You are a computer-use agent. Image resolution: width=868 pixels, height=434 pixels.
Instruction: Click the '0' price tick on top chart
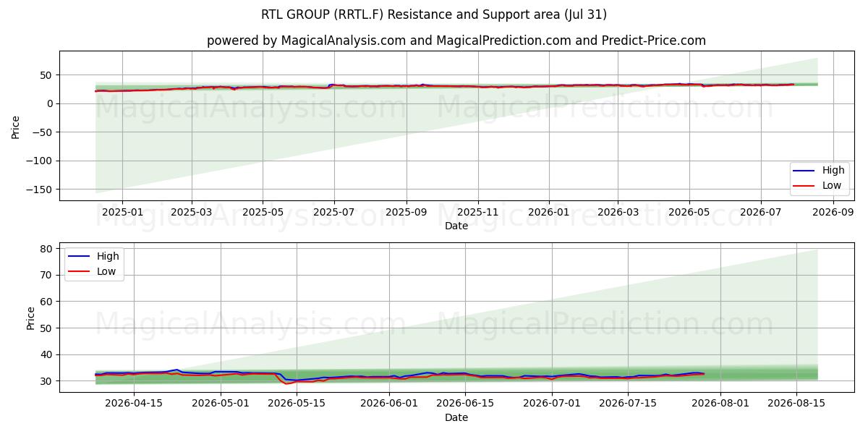[51, 103]
